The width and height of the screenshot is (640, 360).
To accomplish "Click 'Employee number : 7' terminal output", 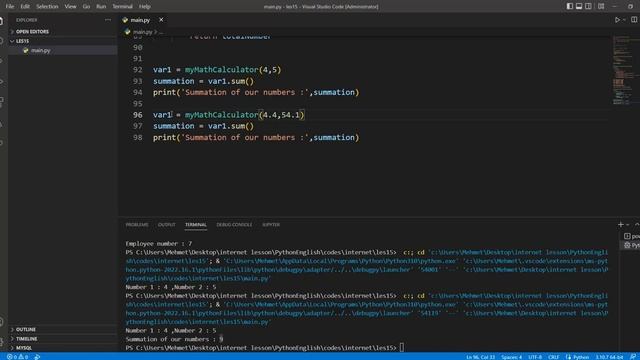I will coord(159,243).
